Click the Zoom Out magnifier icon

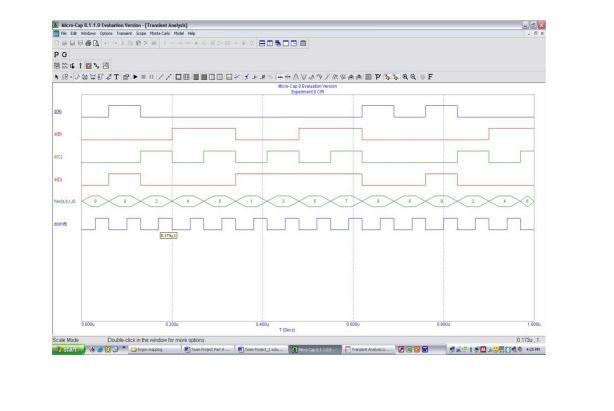[413, 77]
